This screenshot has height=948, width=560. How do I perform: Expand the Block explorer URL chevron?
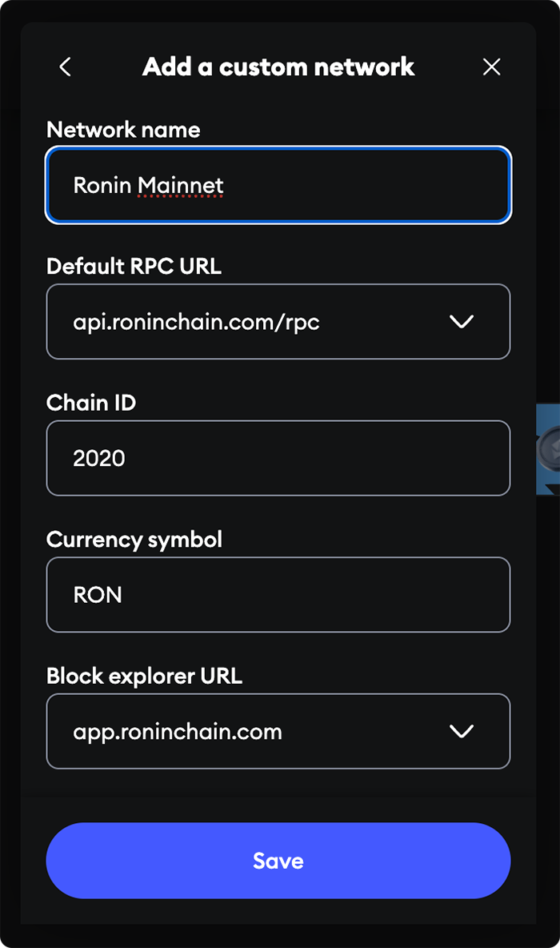(462, 732)
